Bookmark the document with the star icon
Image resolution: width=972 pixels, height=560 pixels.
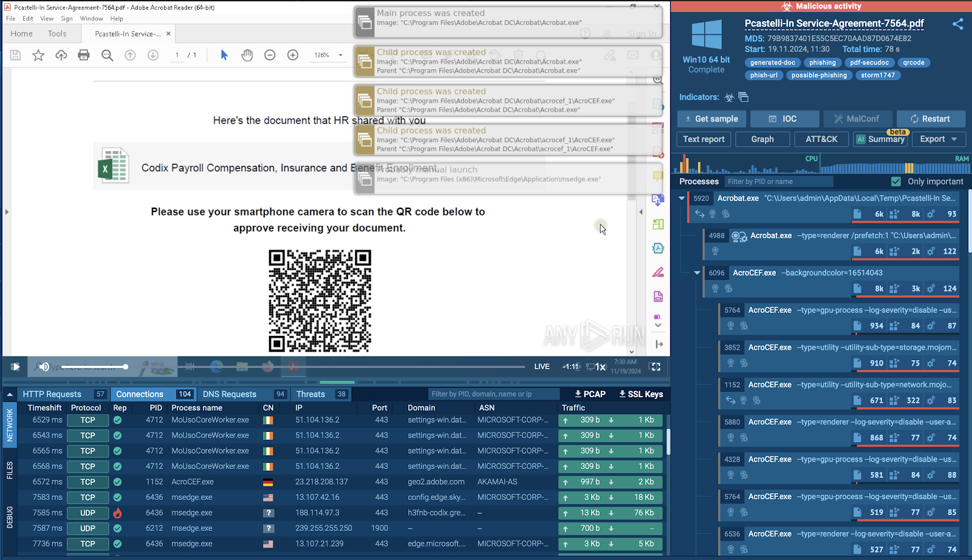(x=38, y=55)
